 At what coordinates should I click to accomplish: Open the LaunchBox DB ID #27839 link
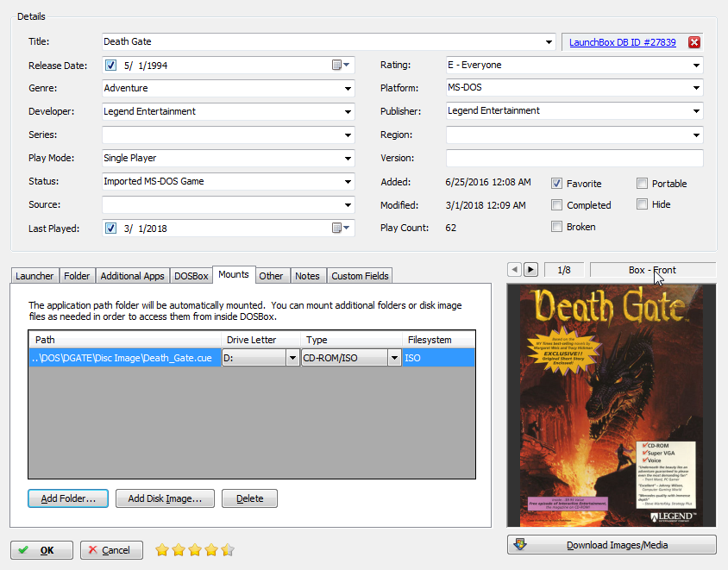point(622,42)
